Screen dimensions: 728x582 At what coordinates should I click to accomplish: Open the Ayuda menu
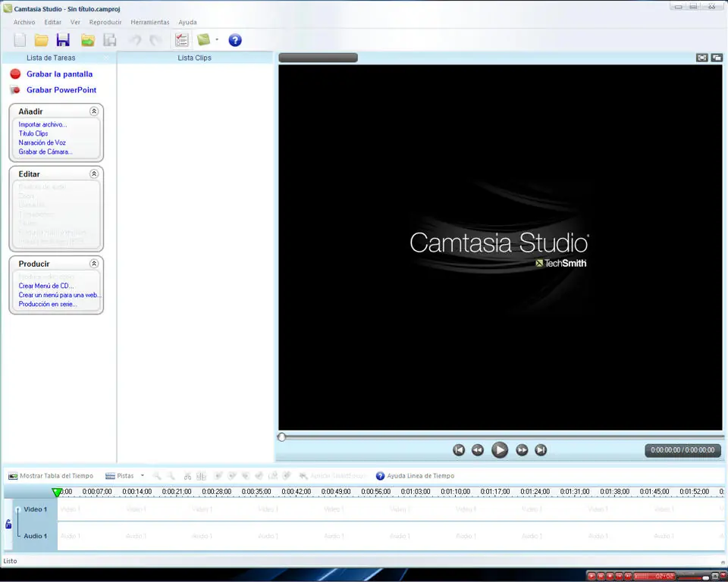tap(187, 22)
